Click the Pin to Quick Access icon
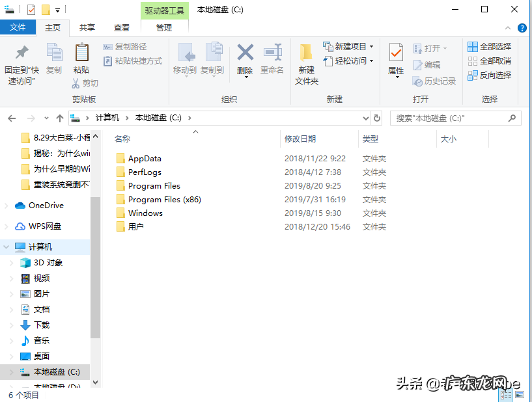The width and height of the screenshot is (532, 402). pos(21,52)
